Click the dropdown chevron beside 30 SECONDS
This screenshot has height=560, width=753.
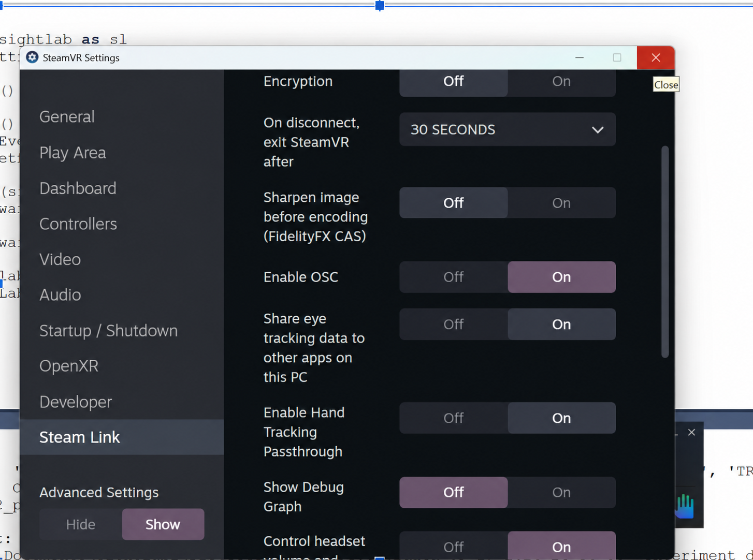[598, 130]
